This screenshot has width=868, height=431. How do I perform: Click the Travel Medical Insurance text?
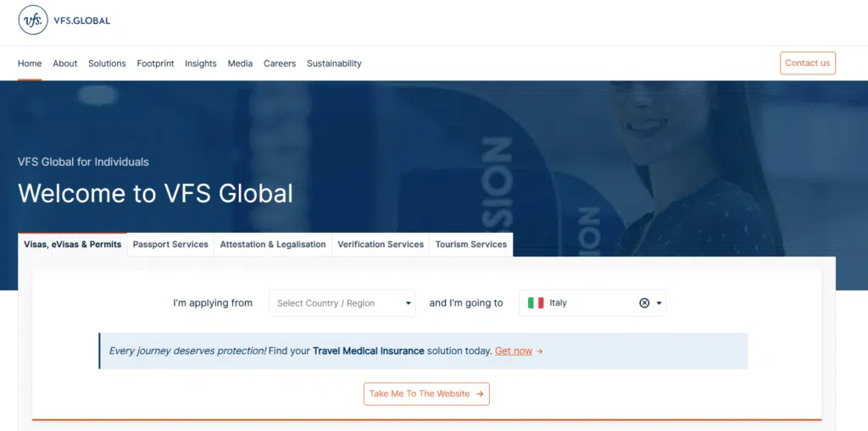click(x=369, y=351)
